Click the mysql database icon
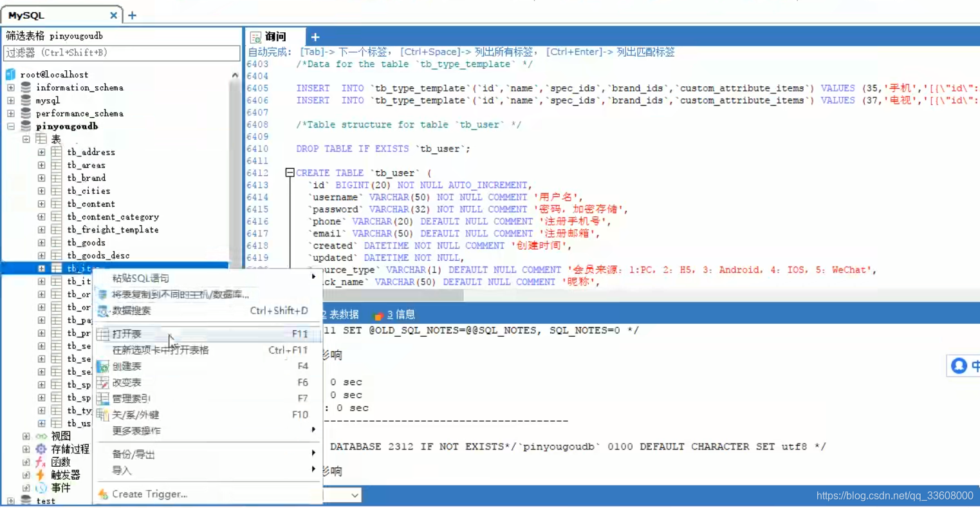The width and height of the screenshot is (980, 508). (x=26, y=100)
